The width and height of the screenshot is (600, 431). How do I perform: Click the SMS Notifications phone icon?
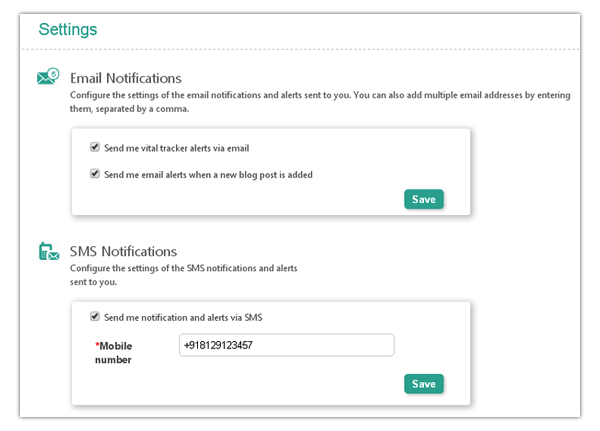coord(49,251)
